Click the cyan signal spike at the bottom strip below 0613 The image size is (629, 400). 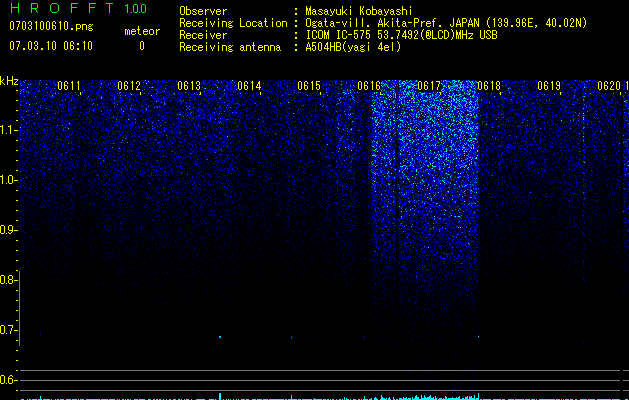coord(220,396)
